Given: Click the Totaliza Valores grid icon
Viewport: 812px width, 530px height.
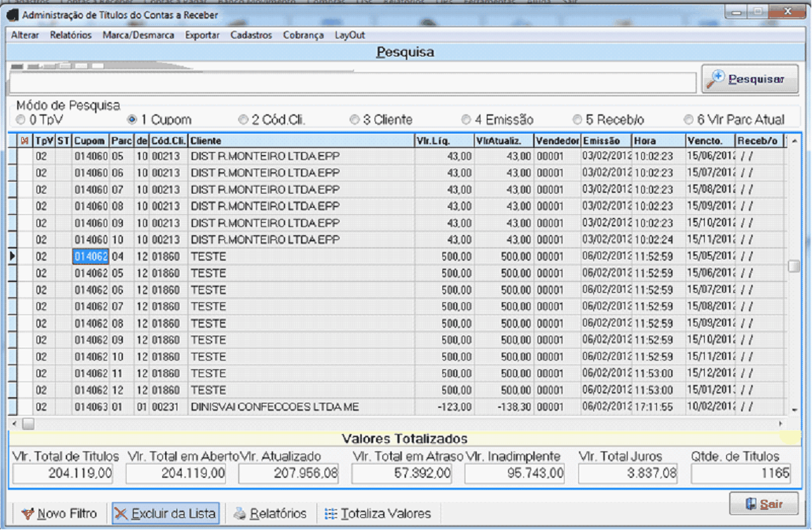Looking at the screenshot, I should tap(330, 514).
